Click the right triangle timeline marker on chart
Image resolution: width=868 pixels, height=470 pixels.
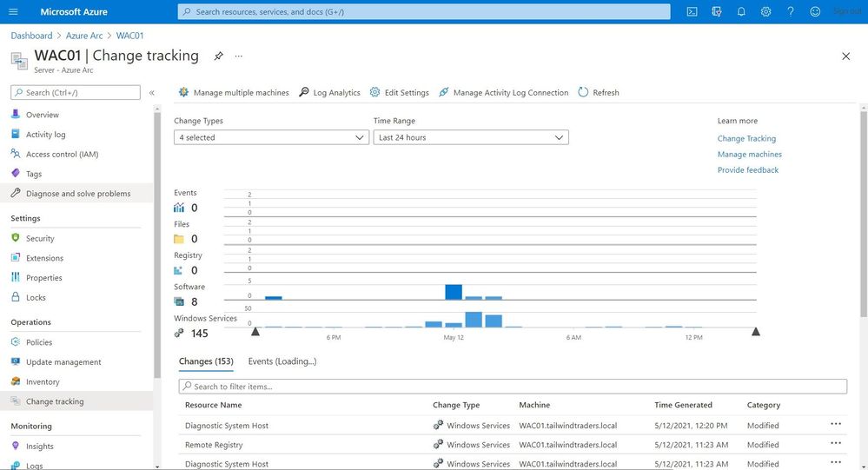756,332
